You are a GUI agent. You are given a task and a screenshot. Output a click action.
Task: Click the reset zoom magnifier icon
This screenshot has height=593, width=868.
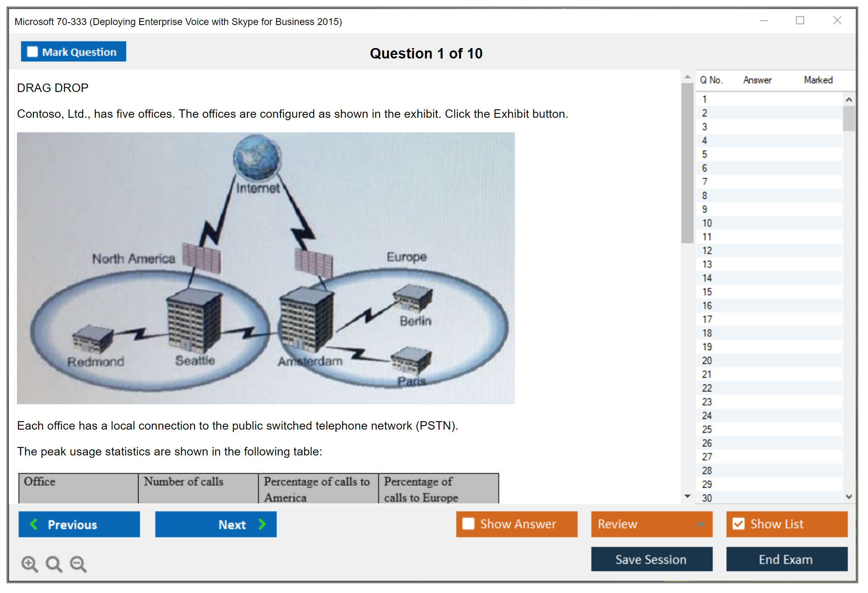53,564
